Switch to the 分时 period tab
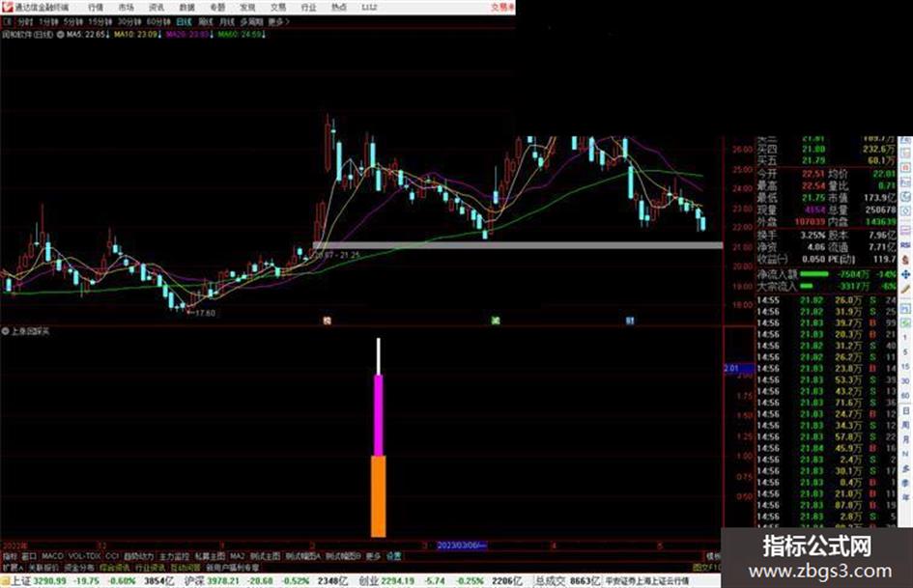Image resolution: width=913 pixels, height=588 pixels. 24,21
